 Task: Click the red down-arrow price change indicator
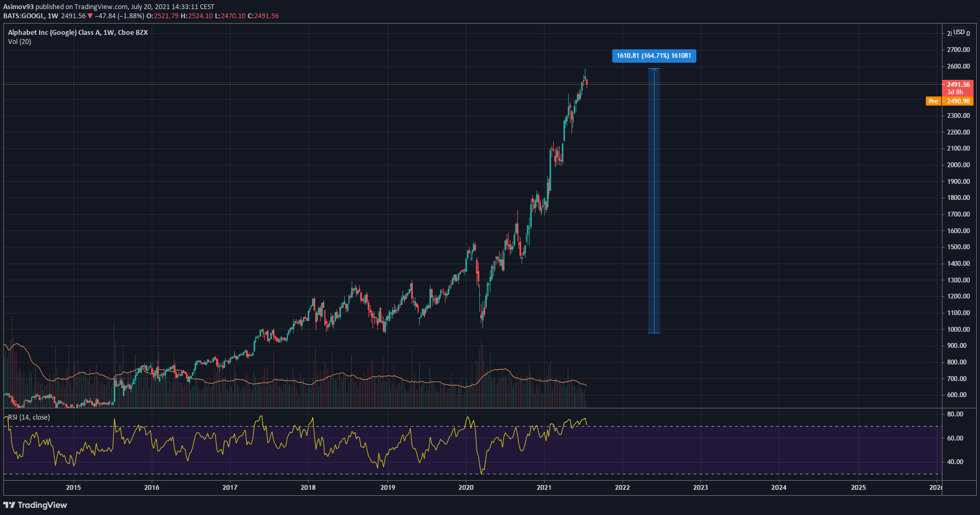[x=90, y=16]
